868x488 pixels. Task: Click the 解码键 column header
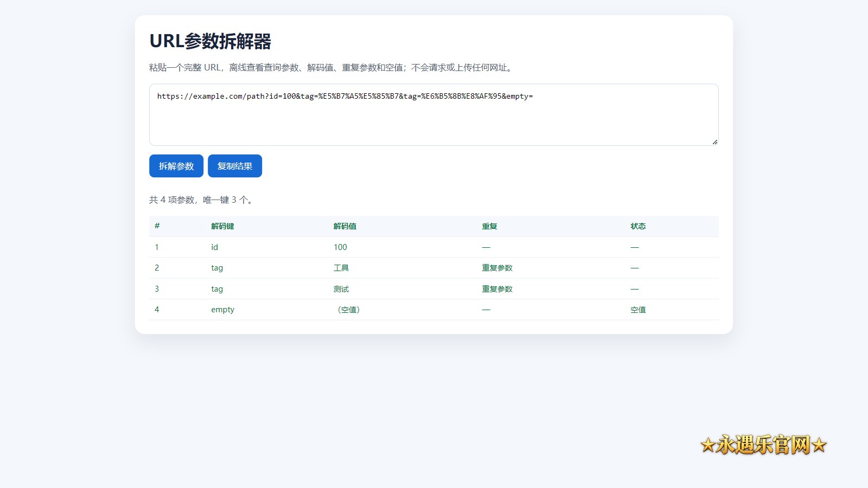click(x=222, y=226)
